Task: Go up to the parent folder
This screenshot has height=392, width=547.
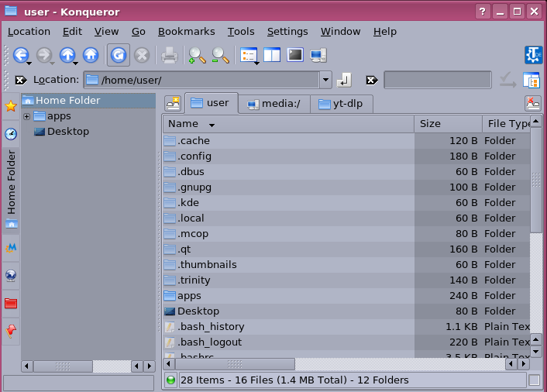Action: tap(67, 55)
